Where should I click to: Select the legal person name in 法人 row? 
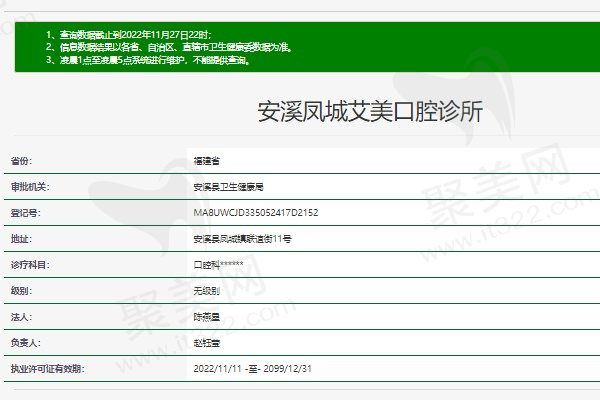pyautogui.click(x=207, y=317)
